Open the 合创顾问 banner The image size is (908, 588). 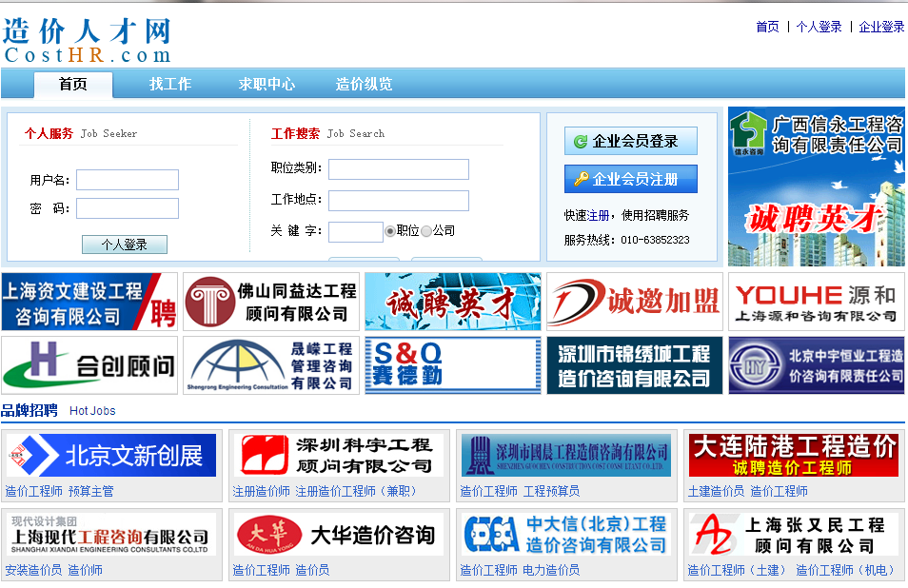[89, 365]
